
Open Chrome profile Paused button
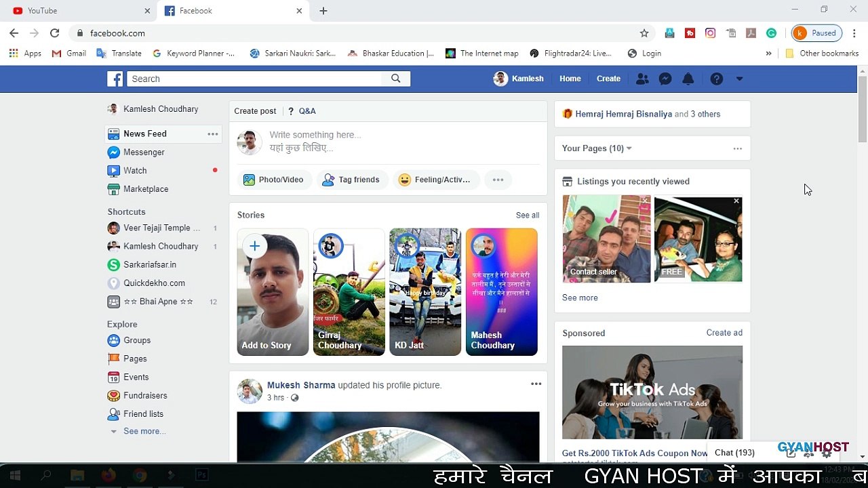[817, 33]
